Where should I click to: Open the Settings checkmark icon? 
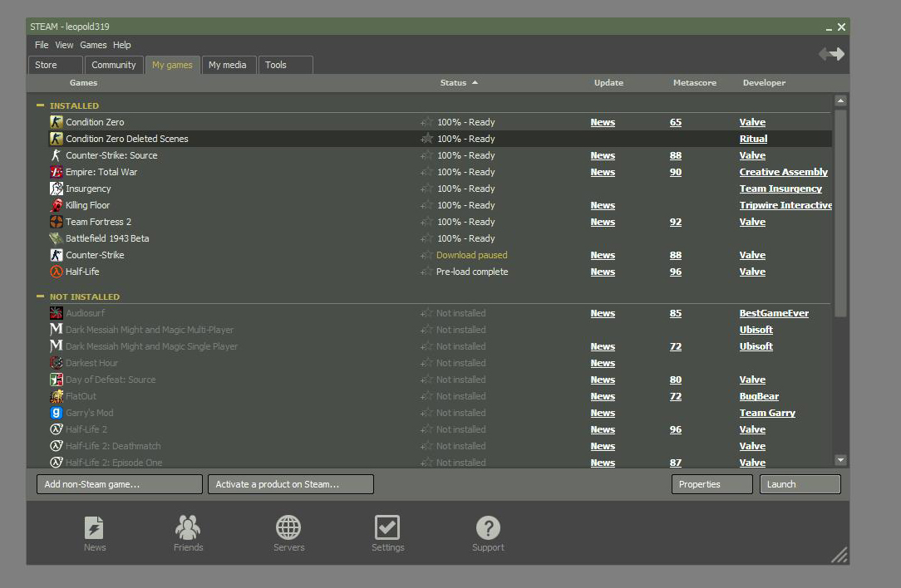click(x=387, y=527)
